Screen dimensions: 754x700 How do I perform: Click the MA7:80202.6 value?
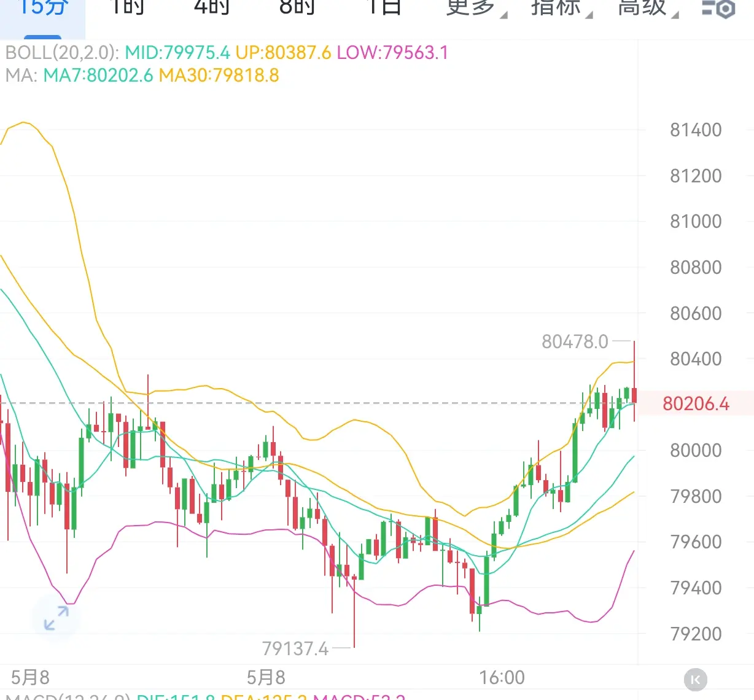tap(98, 76)
